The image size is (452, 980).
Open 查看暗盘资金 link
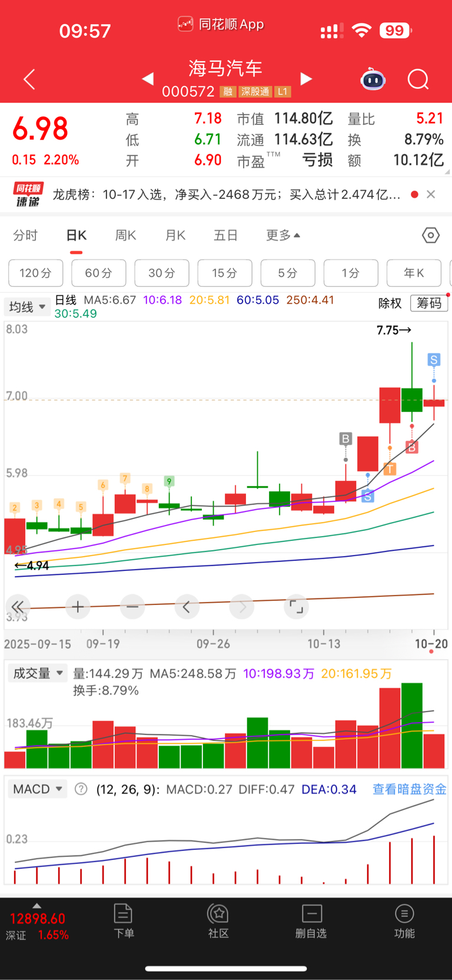(x=410, y=789)
